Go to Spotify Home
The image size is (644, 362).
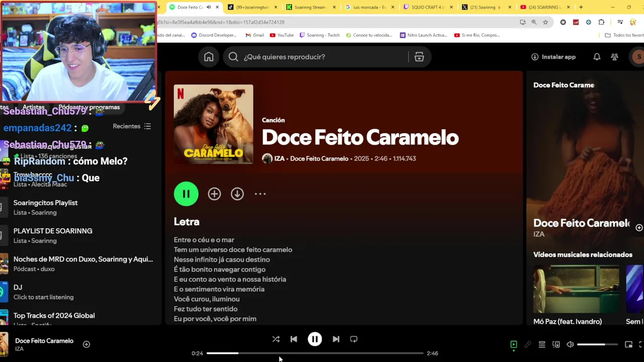coord(209,57)
